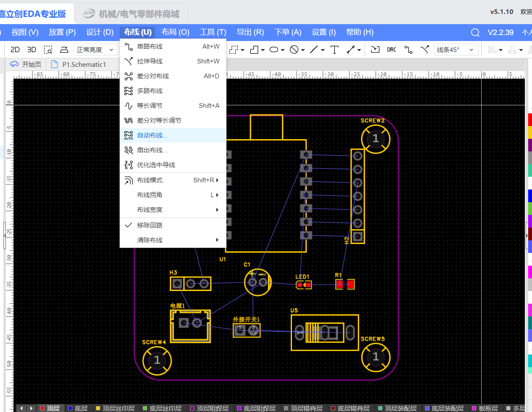Viewport: 532px width, 412px height.
Task: Select Optimize Selected Tracks (优化选中导线)
Action: pyautogui.click(x=173, y=165)
